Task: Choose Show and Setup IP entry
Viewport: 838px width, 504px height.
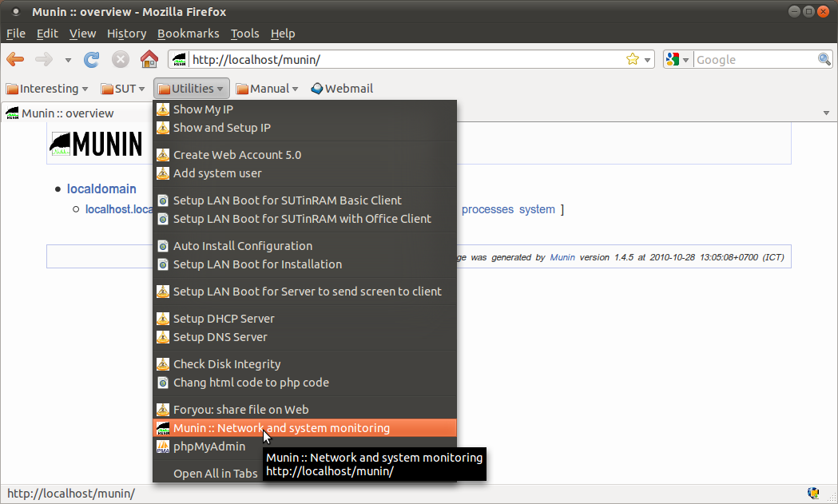Action: [x=304, y=128]
